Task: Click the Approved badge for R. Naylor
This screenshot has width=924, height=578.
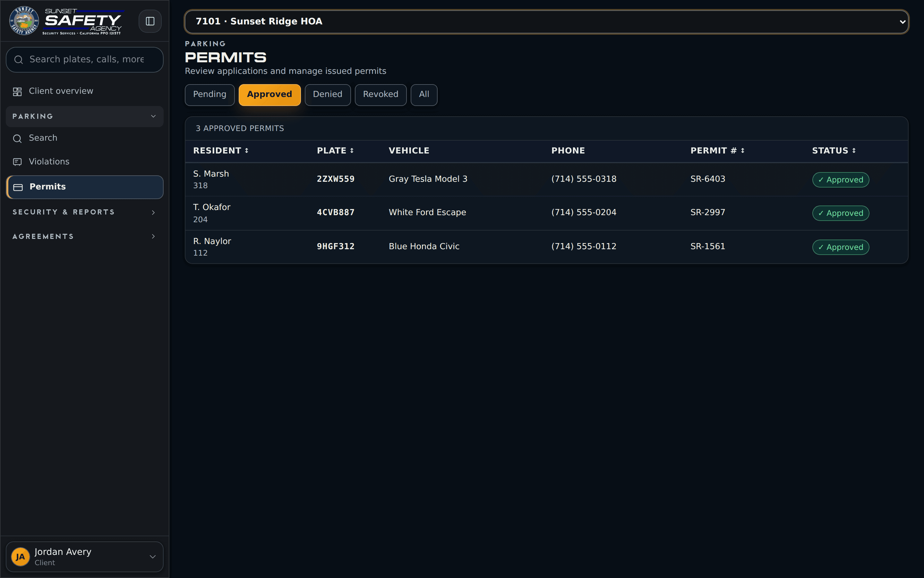Action: 840,247
